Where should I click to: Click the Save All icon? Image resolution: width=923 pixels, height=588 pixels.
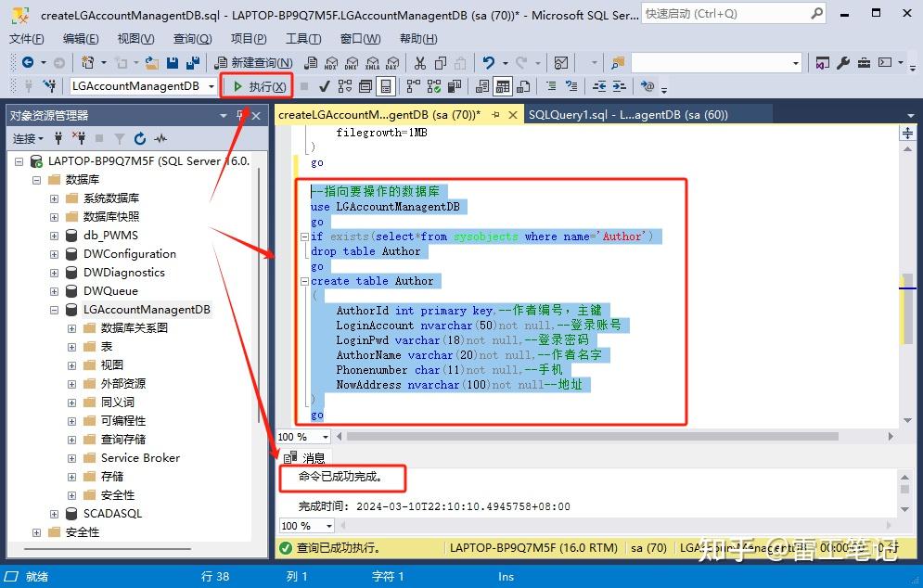point(193,62)
